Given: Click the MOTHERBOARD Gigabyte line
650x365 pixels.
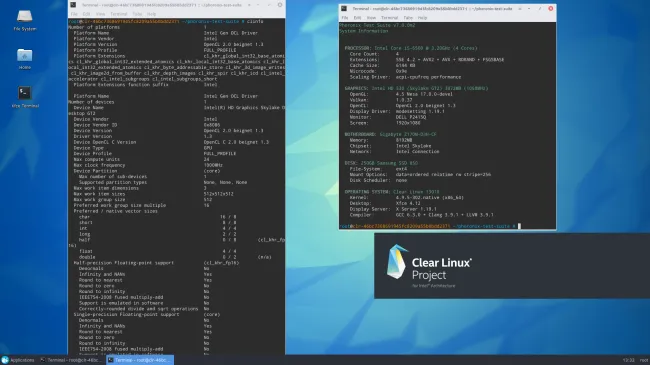Looking at the screenshot, I should point(390,134).
